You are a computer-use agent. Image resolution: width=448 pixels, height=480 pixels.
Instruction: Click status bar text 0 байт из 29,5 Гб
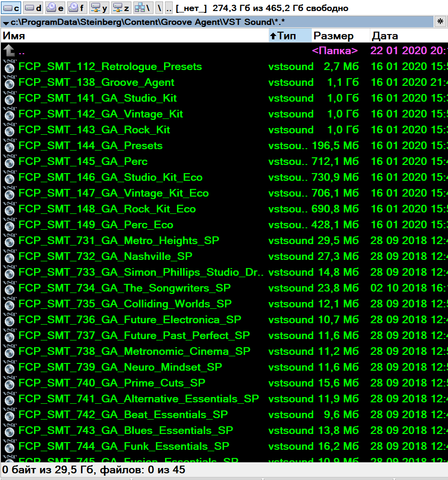click(49, 470)
